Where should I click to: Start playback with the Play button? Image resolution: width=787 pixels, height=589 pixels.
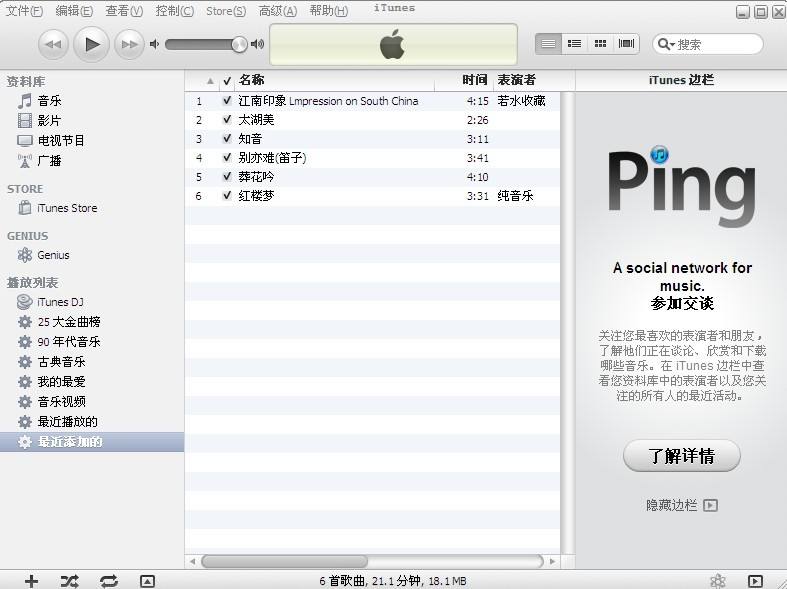point(91,45)
